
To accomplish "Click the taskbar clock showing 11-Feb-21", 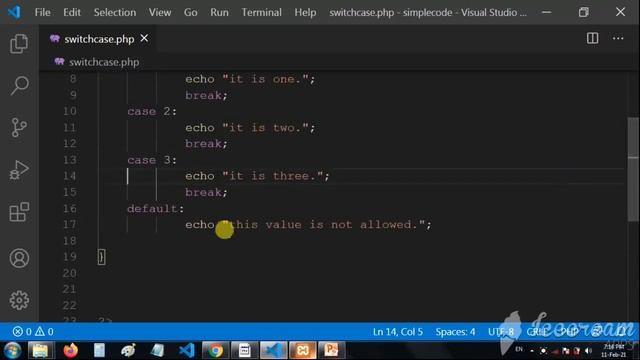I will pyautogui.click(x=613, y=351).
